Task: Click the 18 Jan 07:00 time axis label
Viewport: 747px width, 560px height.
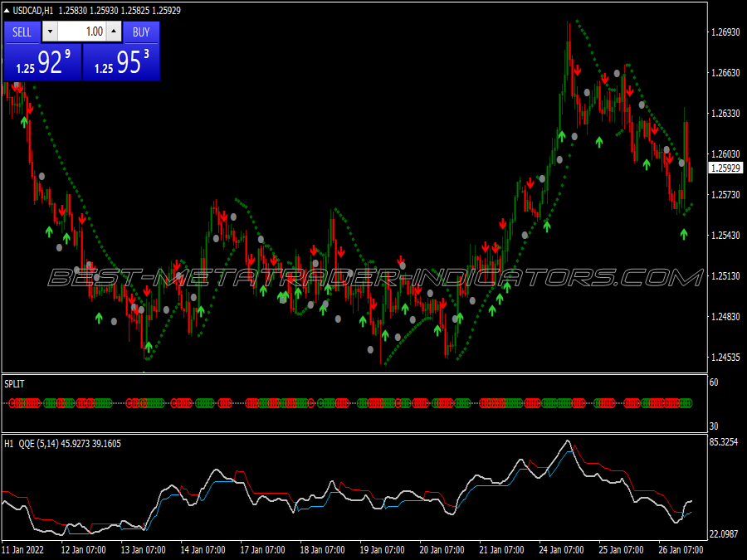Action: [322, 550]
